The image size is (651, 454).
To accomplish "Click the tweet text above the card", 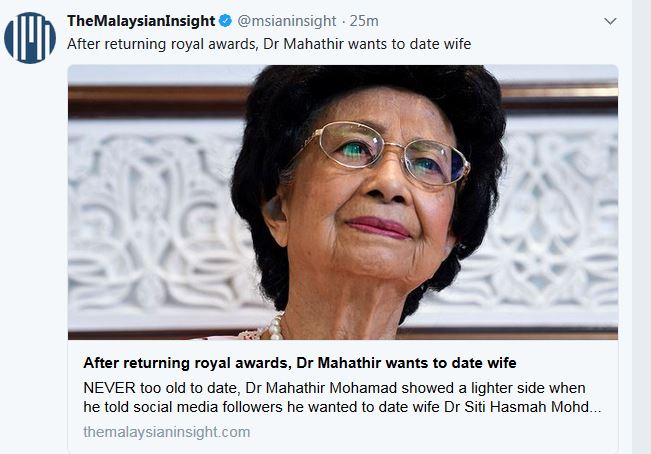I will [269, 44].
